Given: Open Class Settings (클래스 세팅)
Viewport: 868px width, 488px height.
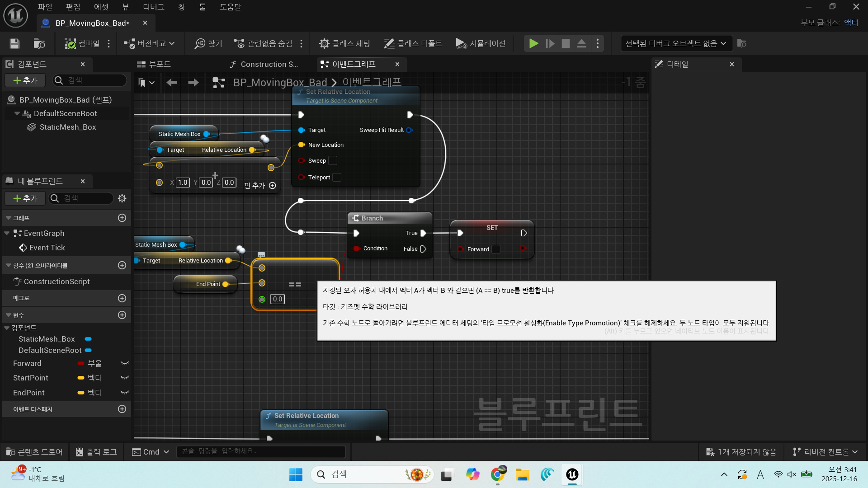Looking at the screenshot, I should (344, 43).
